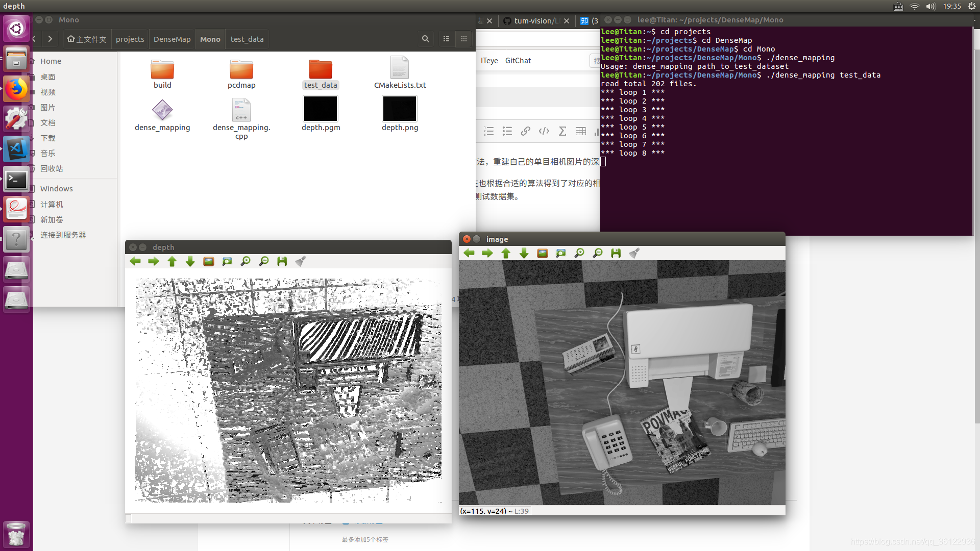Select projects in path bar

(130, 39)
